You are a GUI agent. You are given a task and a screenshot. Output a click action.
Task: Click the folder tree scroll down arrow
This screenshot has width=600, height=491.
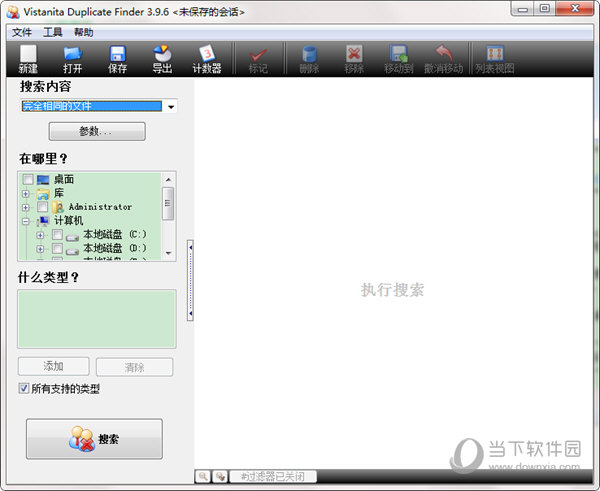[x=168, y=253]
